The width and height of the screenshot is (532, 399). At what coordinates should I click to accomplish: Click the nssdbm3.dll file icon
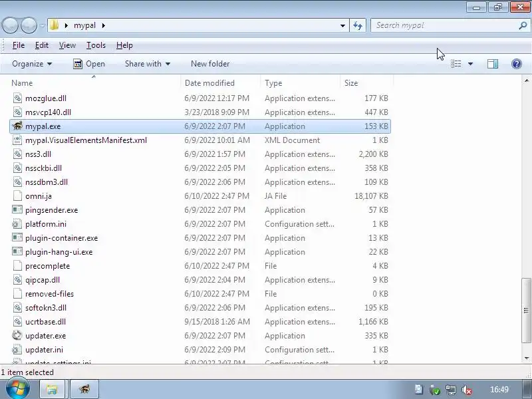(x=17, y=182)
